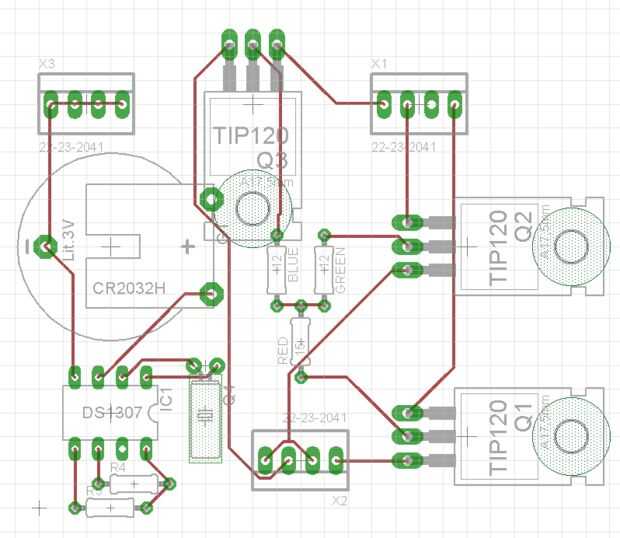Select the CR2032H battery holder
The height and width of the screenshot is (538, 620).
tap(150, 246)
